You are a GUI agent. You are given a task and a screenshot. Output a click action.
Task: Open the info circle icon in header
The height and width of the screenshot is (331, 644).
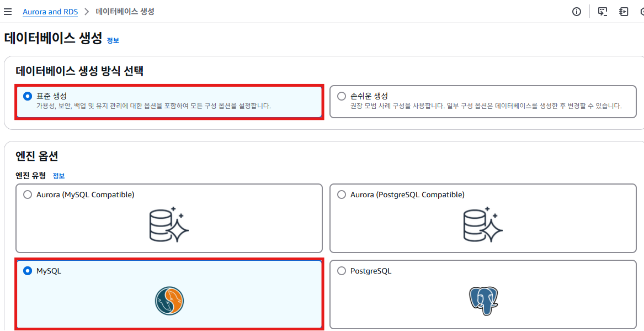577,12
